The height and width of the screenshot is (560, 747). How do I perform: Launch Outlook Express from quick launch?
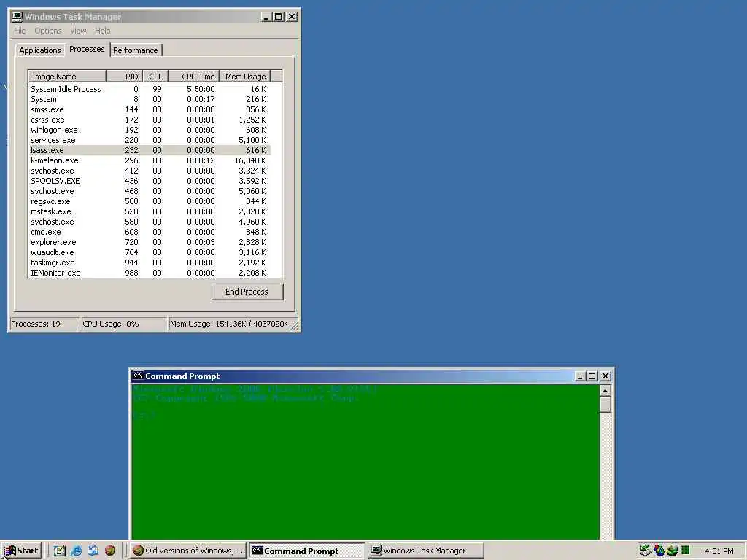pyautogui.click(x=93, y=551)
